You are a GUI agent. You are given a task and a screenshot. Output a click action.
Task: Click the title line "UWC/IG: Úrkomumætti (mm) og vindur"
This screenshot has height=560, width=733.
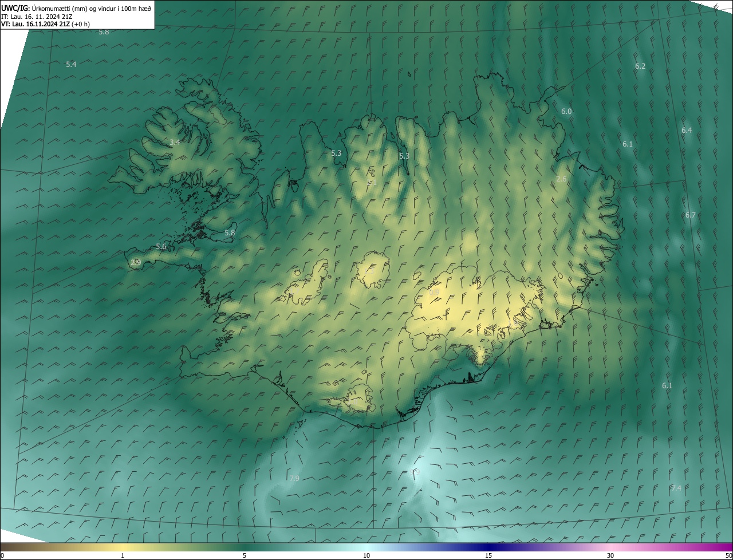[x=77, y=9]
